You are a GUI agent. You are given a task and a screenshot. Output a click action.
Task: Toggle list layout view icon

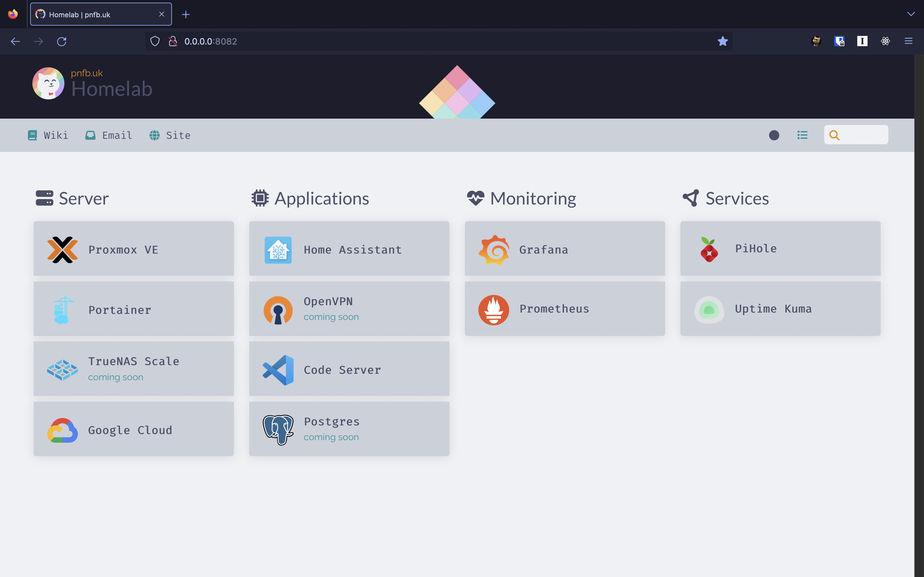(x=802, y=135)
